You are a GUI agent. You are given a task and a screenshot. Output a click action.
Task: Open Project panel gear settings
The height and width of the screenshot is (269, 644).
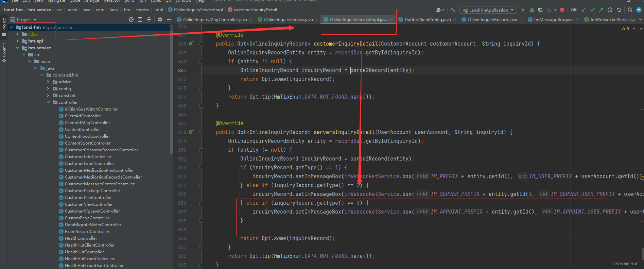(x=160, y=19)
